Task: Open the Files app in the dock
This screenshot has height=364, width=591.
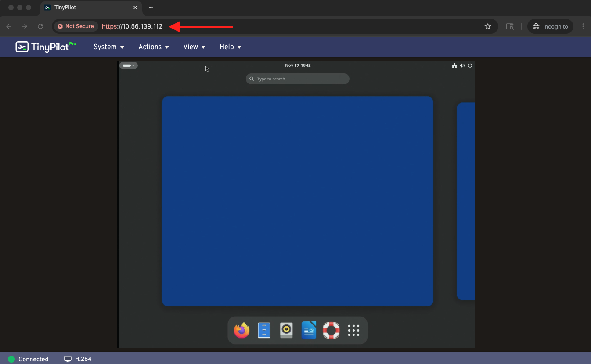Action: click(x=264, y=330)
